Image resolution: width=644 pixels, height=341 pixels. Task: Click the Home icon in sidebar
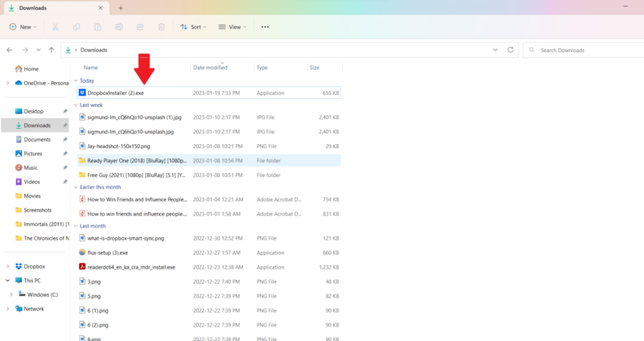[19, 69]
